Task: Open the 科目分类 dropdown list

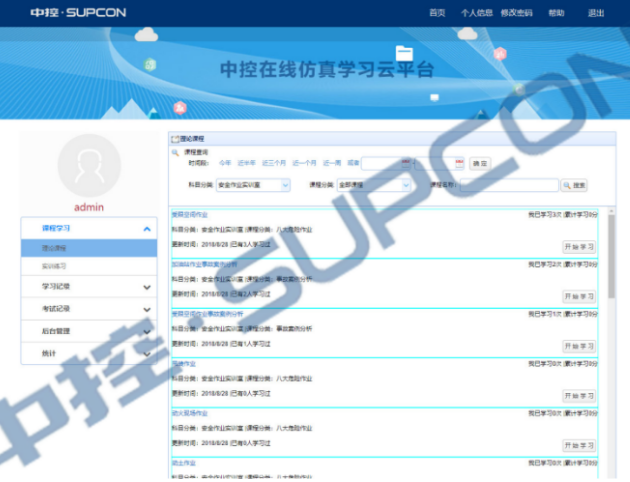Action: click(253, 185)
